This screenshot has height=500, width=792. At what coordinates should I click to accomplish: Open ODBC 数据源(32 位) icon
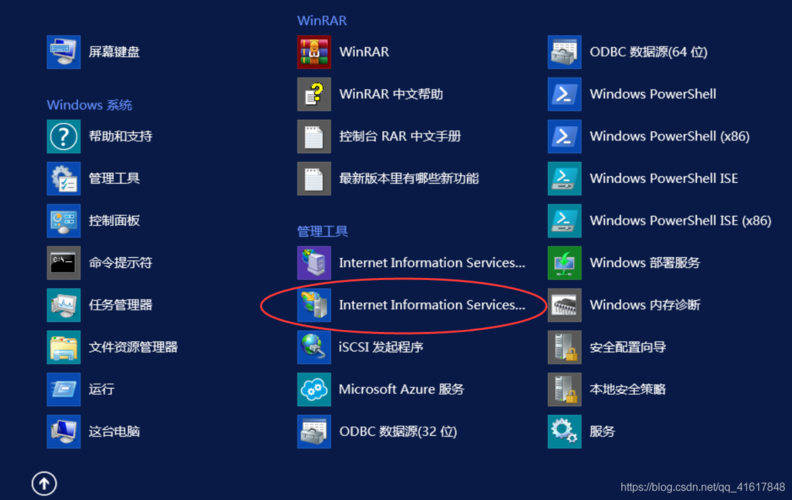click(x=314, y=431)
